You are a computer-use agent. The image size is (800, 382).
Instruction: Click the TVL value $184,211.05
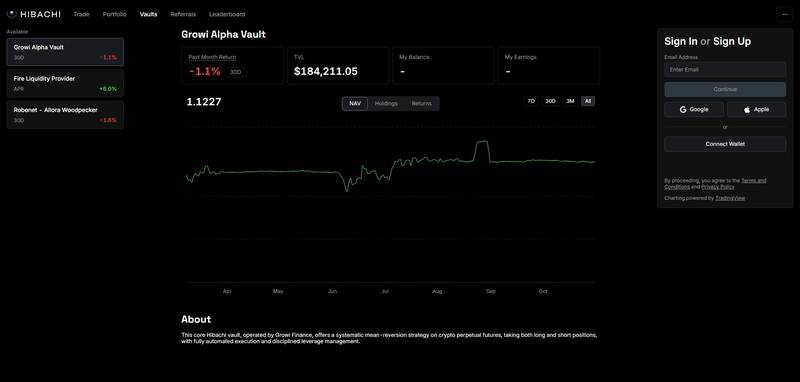pyautogui.click(x=326, y=71)
